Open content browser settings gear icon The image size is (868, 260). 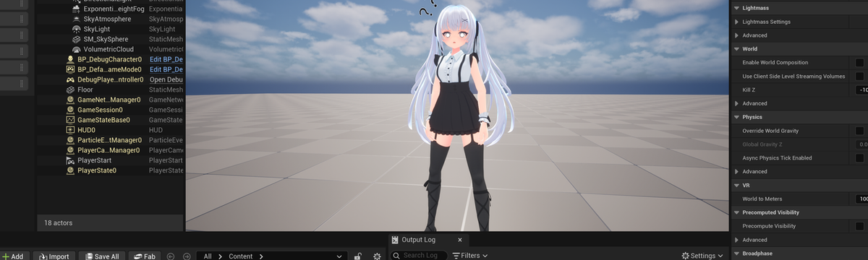377,256
